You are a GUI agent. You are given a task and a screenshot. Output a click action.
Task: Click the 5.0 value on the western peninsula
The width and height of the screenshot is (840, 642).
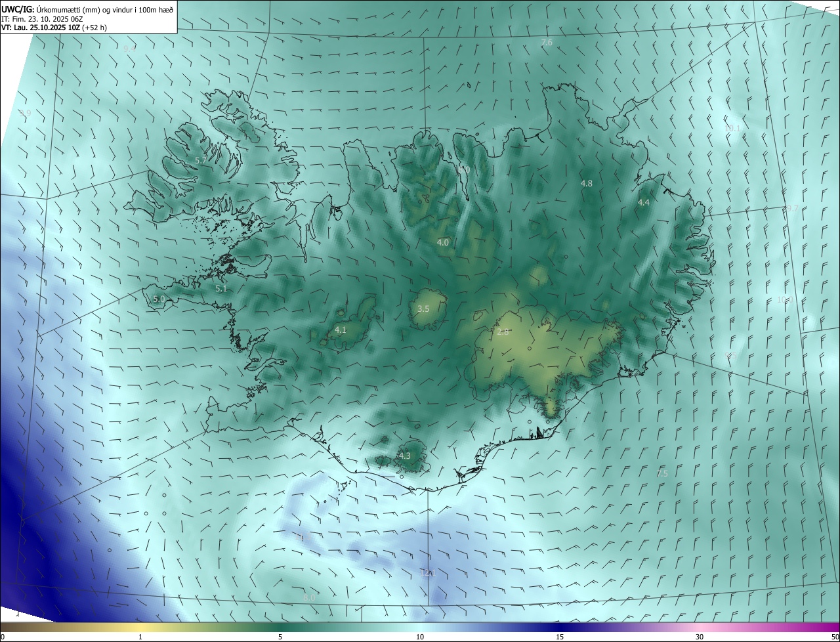pyautogui.click(x=159, y=299)
